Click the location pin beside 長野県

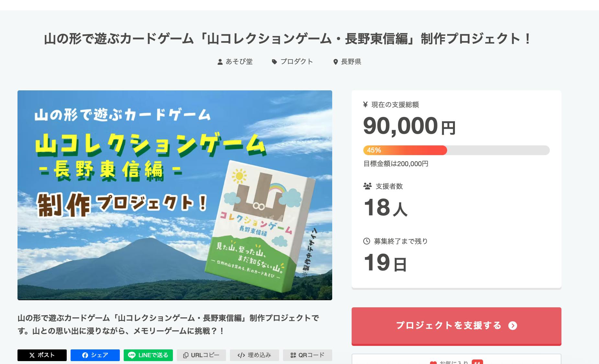335,62
